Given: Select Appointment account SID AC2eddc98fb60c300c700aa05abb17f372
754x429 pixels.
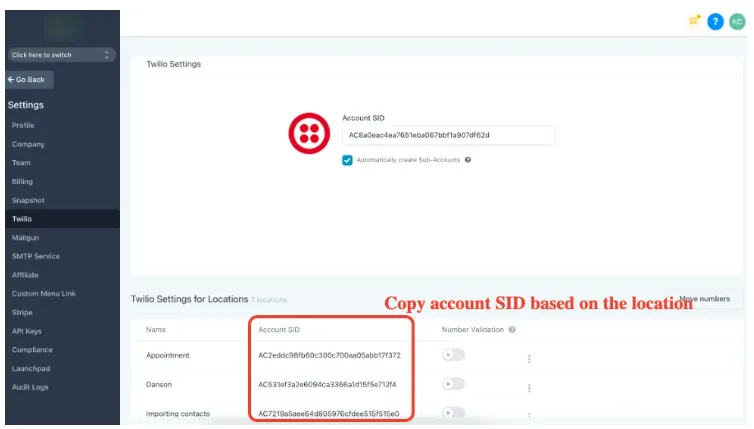Looking at the screenshot, I should (329, 355).
